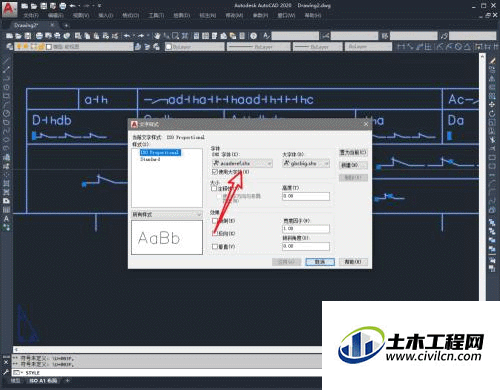The width and height of the screenshot is (500, 390).
Task: Click the Oblique Angle input field
Action: (x=306, y=246)
